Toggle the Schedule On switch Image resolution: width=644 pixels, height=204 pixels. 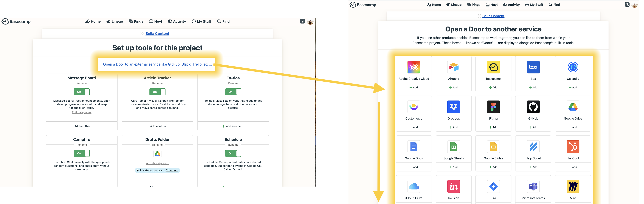(x=233, y=153)
